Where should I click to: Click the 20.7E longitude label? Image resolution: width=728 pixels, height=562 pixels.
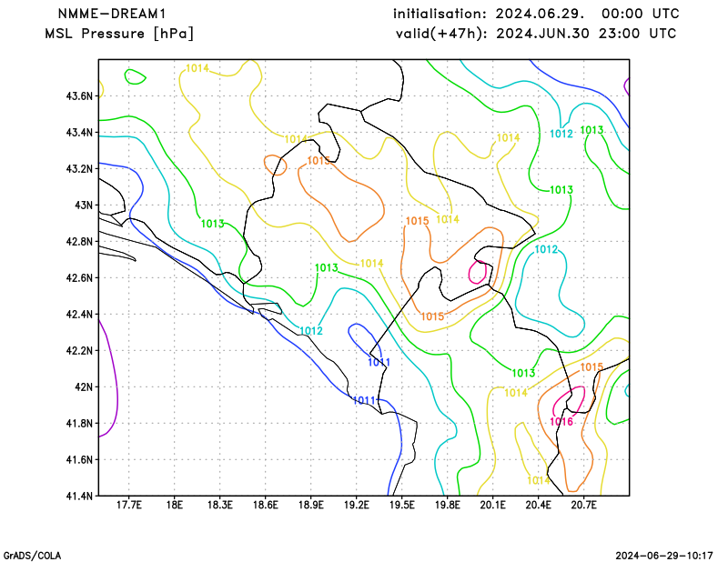[583, 505]
